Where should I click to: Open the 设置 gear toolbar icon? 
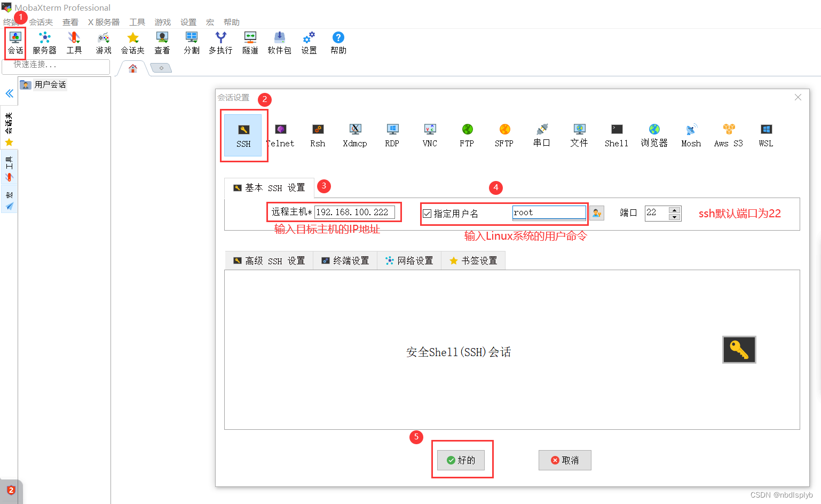pos(309,43)
